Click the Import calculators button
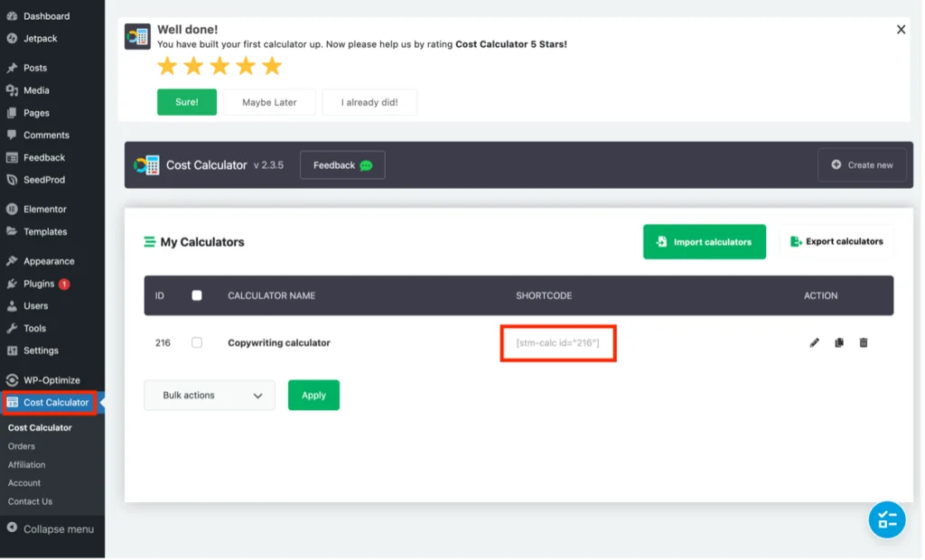 coord(705,242)
